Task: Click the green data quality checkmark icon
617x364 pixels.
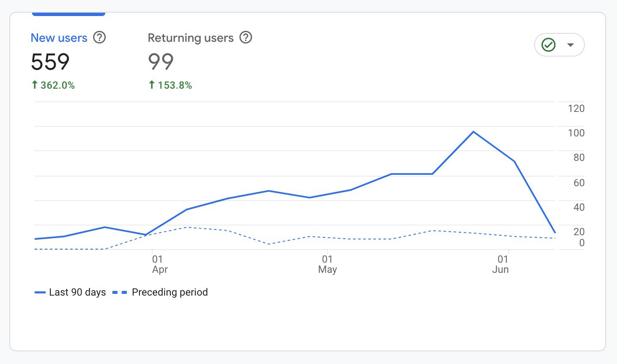Action: 548,44
